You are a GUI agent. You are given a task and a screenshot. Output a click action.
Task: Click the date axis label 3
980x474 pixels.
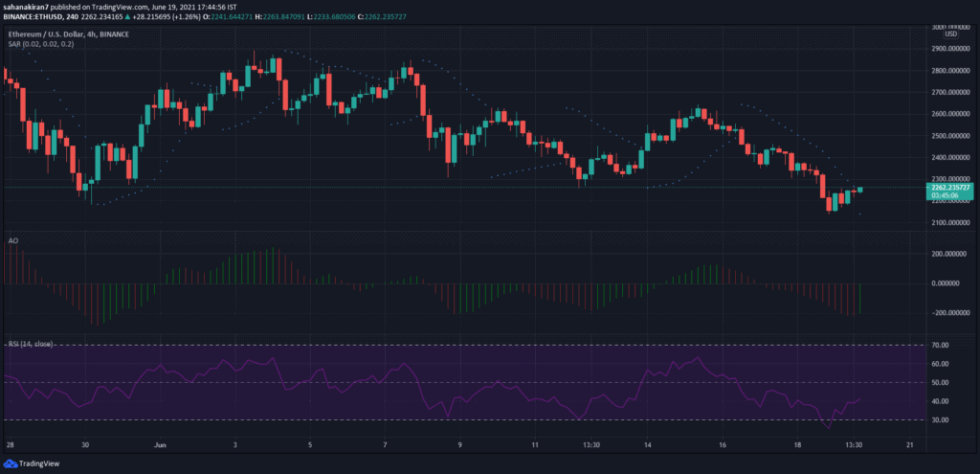point(235,445)
